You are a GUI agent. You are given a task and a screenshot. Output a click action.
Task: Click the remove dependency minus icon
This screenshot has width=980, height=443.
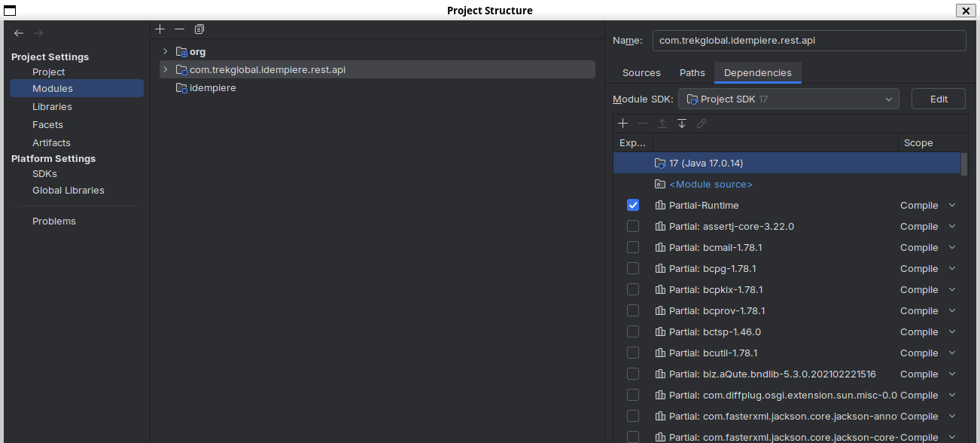pos(643,123)
